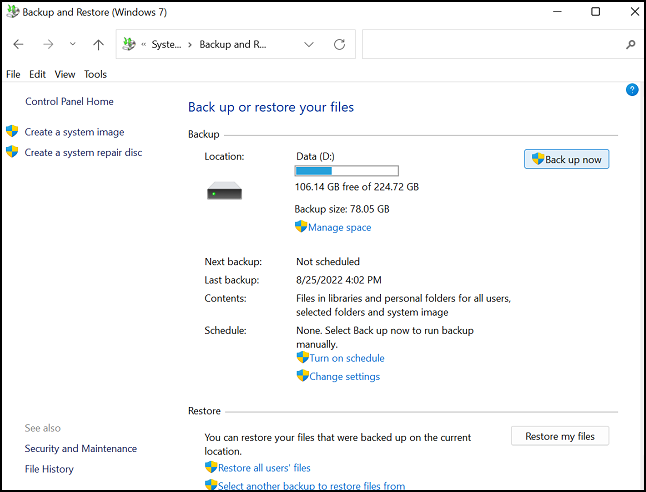This screenshot has height=492, width=646.
Task: Click 'Back up or restore your files' heading
Action: (x=271, y=107)
